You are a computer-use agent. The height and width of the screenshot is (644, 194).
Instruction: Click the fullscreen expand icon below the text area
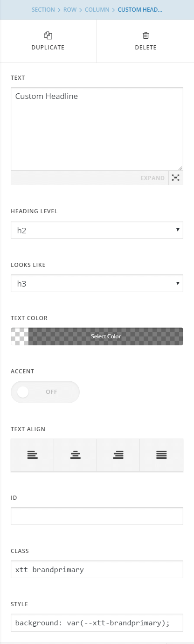click(175, 178)
